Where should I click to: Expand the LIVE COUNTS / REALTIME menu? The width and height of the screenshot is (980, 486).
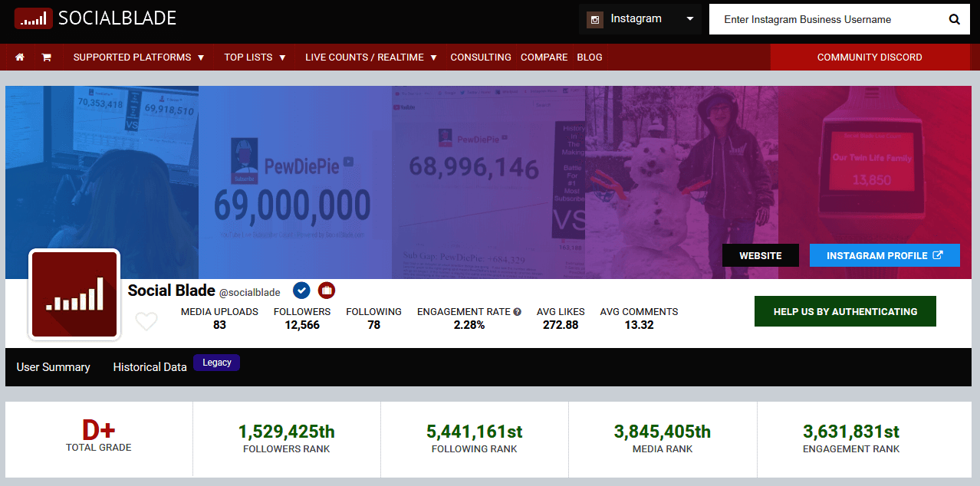pos(370,57)
